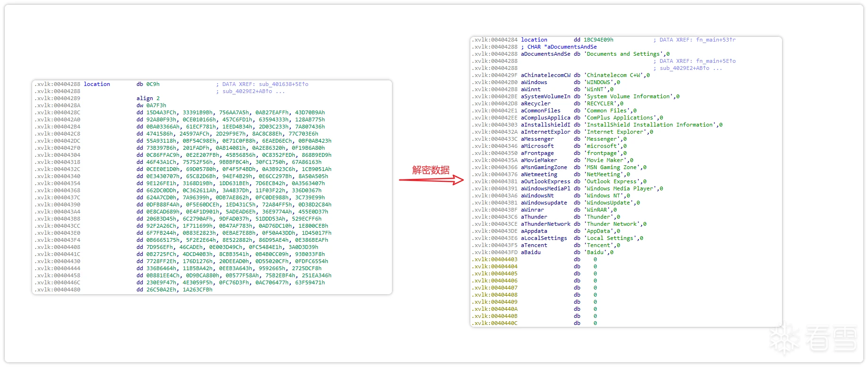Click the dd 1BC94E09h location value
The height and width of the screenshot is (367, 868).
pyautogui.click(x=598, y=40)
